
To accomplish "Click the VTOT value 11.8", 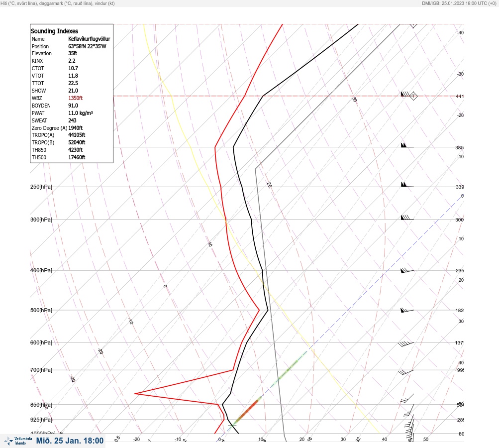I will (73, 76).
